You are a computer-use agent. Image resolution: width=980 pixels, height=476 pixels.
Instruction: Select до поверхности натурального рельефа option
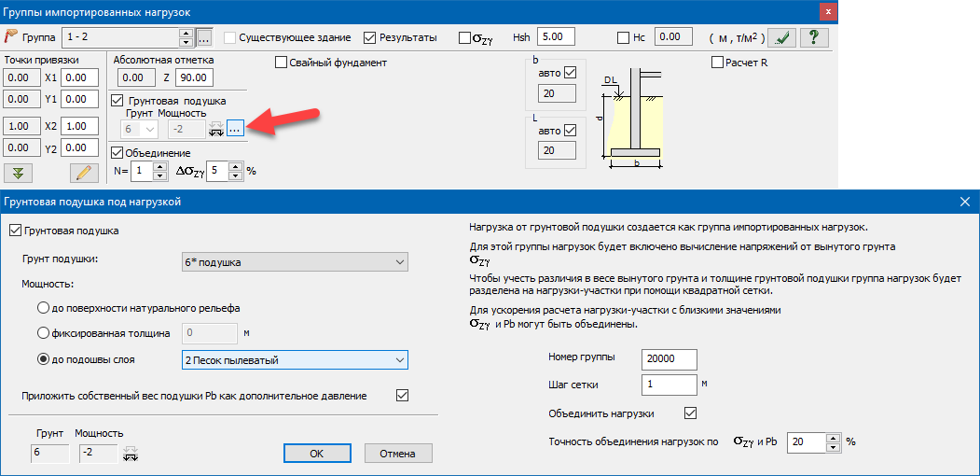[x=43, y=307]
